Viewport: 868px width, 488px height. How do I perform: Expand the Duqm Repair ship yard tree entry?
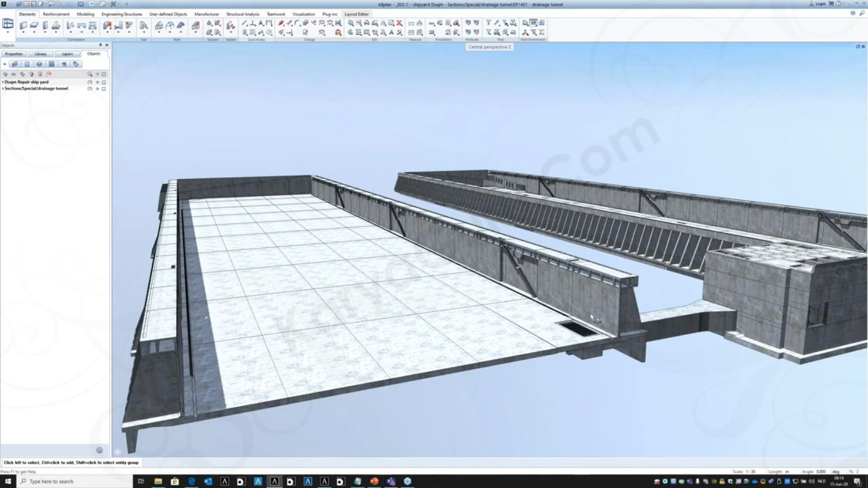[3, 82]
